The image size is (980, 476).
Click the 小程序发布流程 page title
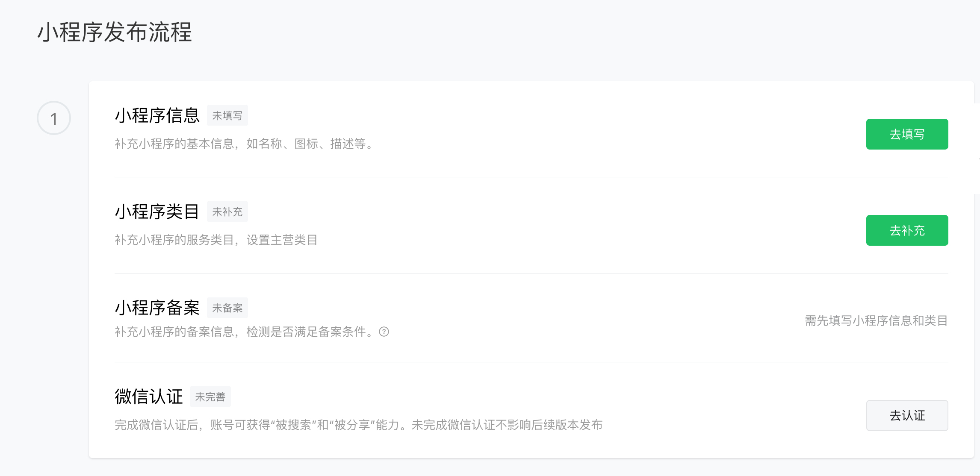115,32
